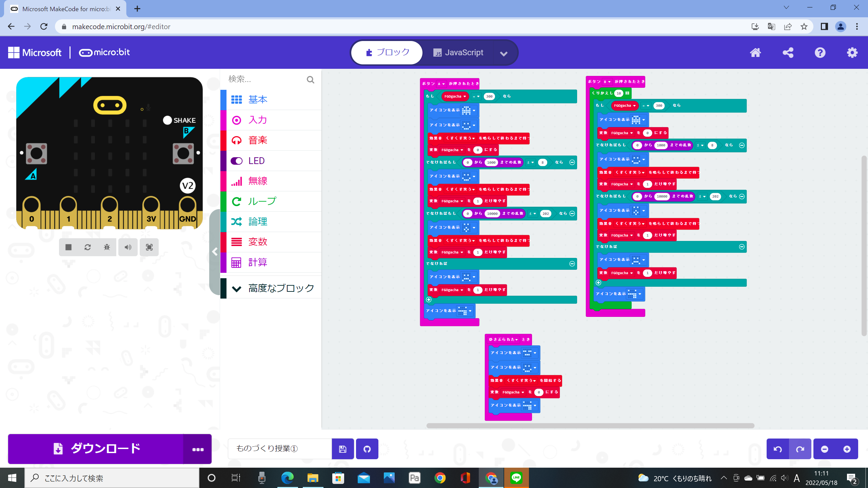
Task: Click the GitHub repository icon
Action: [x=367, y=449]
